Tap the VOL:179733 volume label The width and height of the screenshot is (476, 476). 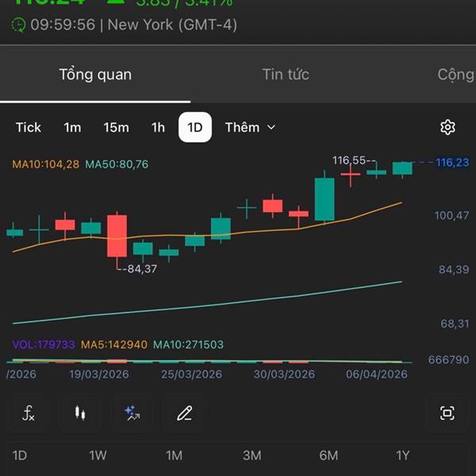44,344
